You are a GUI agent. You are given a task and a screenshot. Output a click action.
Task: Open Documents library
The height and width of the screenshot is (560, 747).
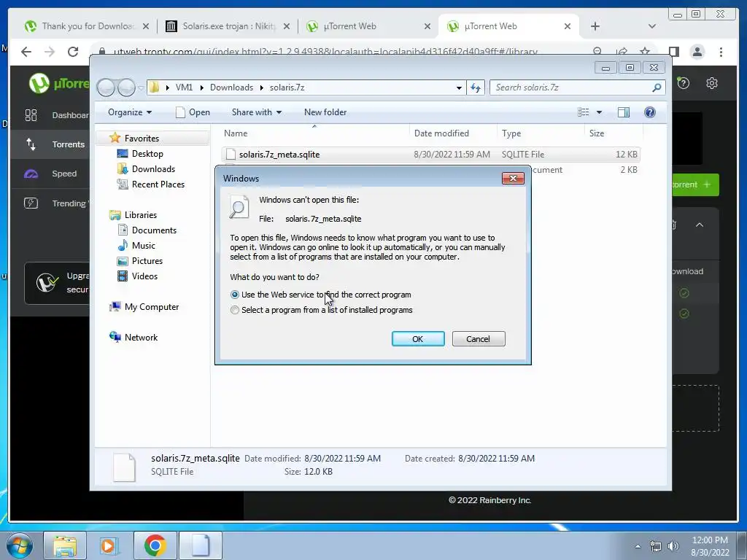pyautogui.click(x=154, y=230)
